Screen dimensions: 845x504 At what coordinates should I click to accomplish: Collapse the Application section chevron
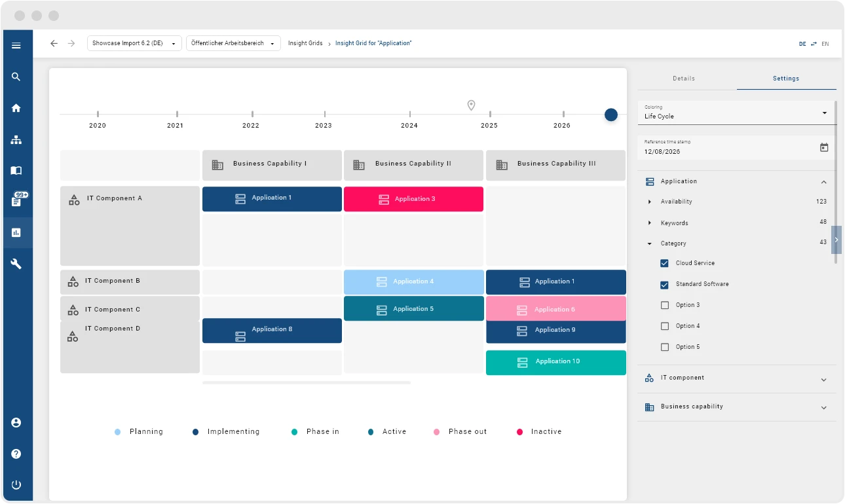coord(824,182)
